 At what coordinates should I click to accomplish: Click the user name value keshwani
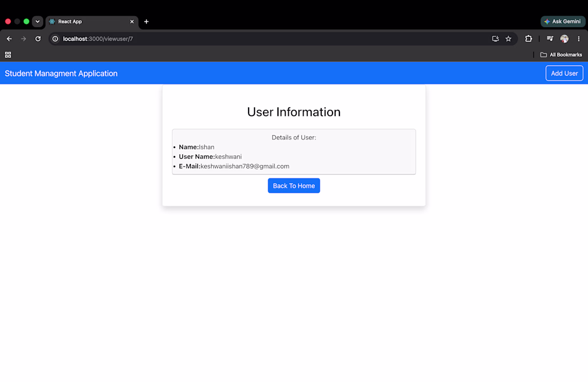(x=228, y=157)
